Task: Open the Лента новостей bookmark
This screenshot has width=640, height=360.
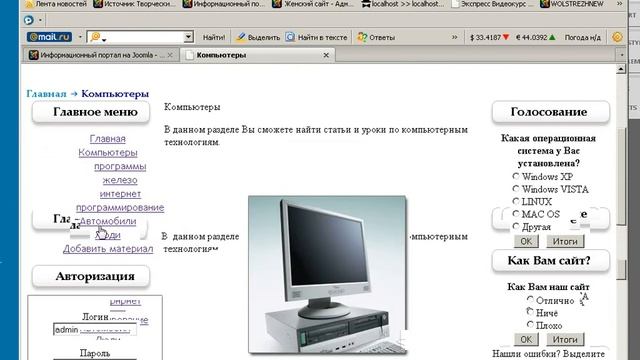Action: 56,4
